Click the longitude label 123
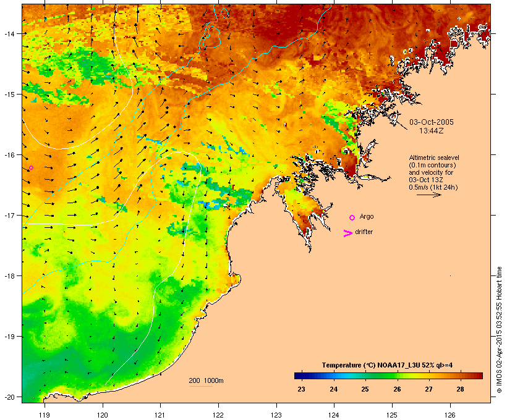The image size is (507, 420). [x=276, y=415]
